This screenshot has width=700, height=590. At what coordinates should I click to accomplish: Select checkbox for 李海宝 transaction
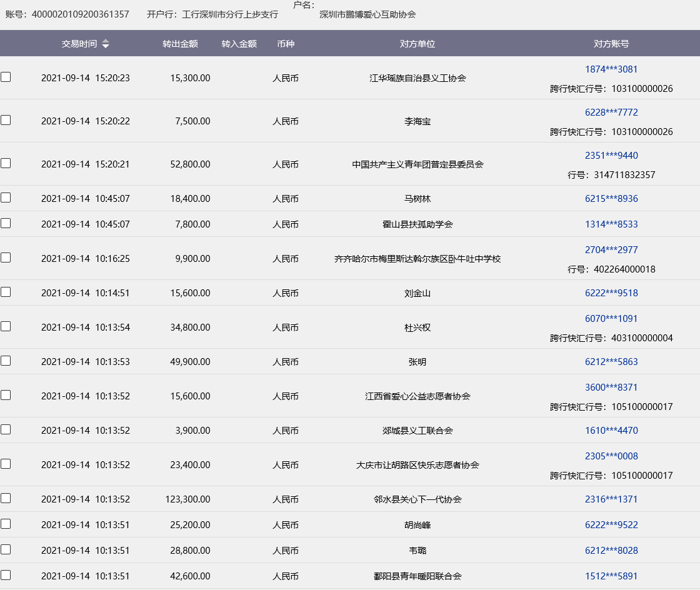[x=6, y=120]
